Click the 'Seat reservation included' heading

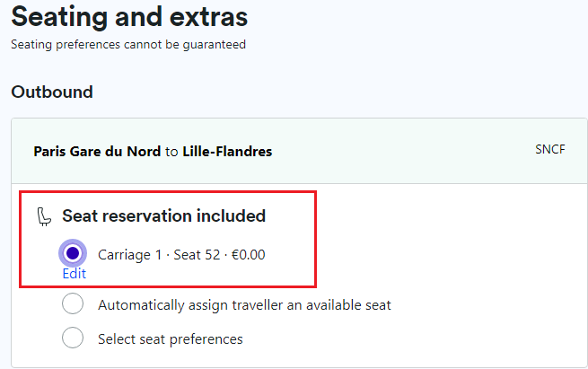coord(164,216)
